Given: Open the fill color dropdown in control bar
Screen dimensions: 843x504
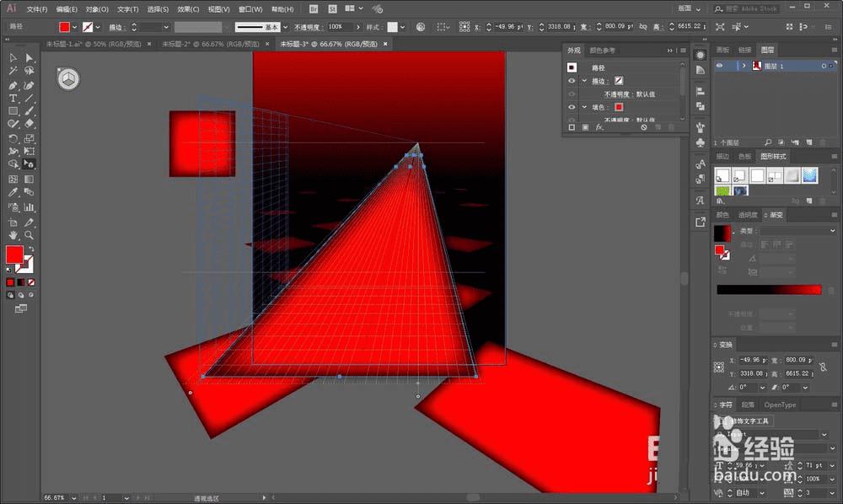Looking at the screenshot, I should click(74, 27).
